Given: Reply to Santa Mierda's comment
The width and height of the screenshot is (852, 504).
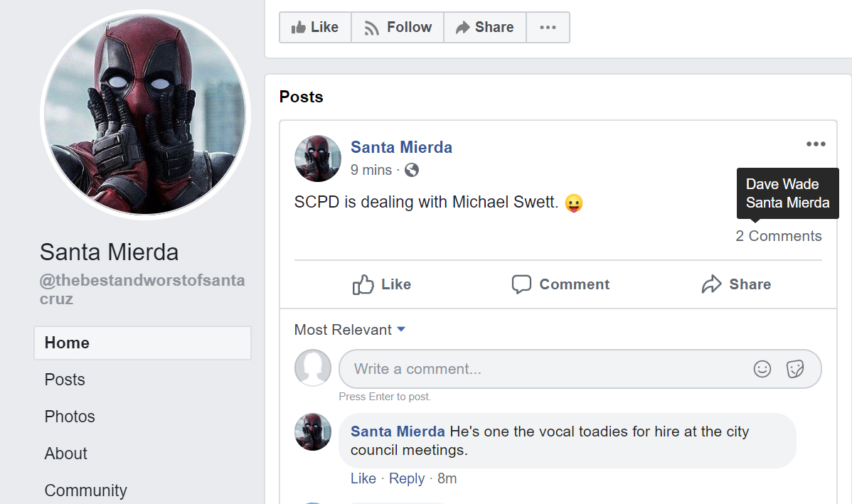Looking at the screenshot, I should (x=407, y=478).
